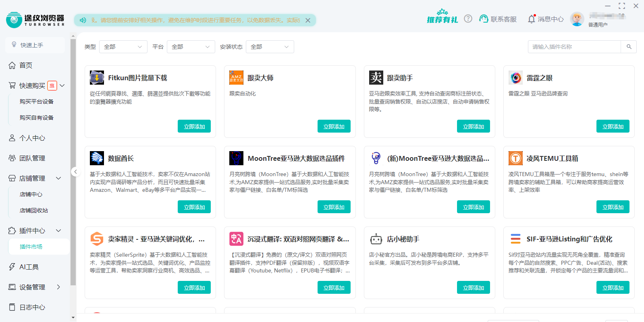
Task: Close the maintenance notice banner
Action: click(308, 20)
